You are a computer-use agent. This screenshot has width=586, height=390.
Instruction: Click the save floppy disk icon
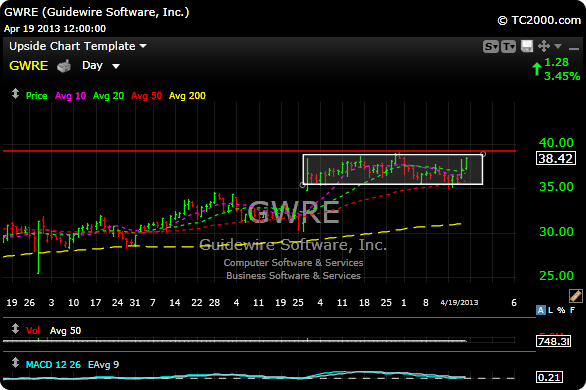(x=527, y=46)
